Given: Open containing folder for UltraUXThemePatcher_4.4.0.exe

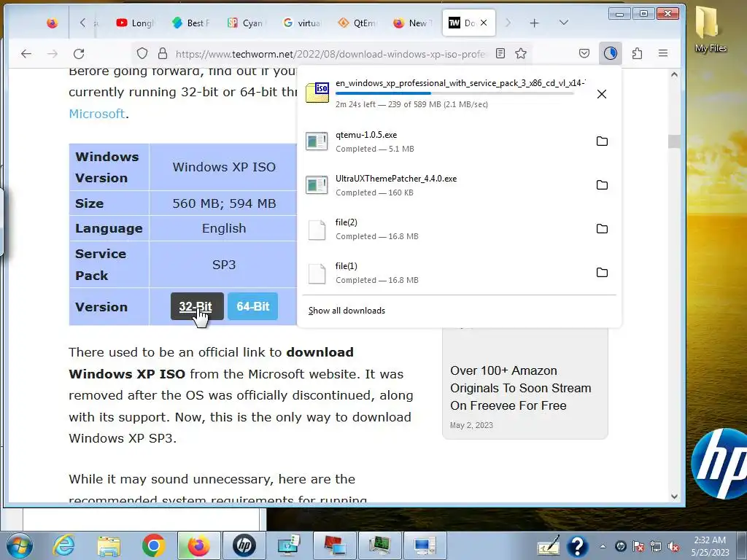Looking at the screenshot, I should pyautogui.click(x=602, y=184).
